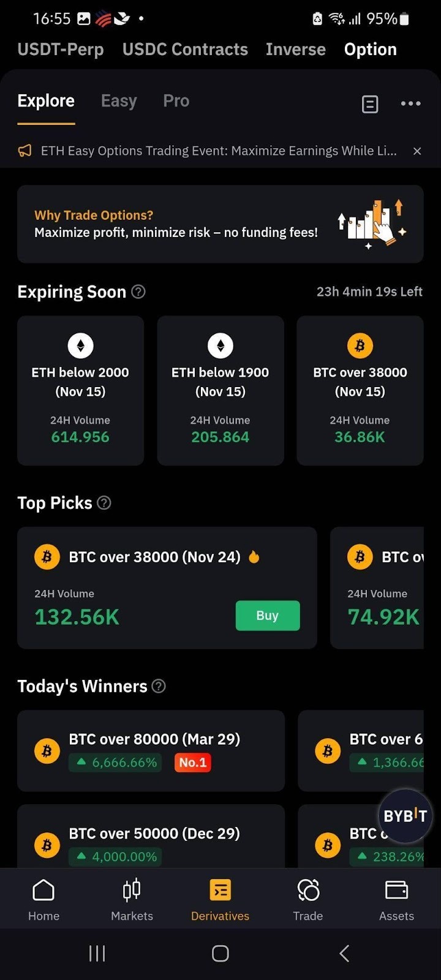Tap the floating Bybit logo button
This screenshot has width=441, height=980.
point(405,816)
